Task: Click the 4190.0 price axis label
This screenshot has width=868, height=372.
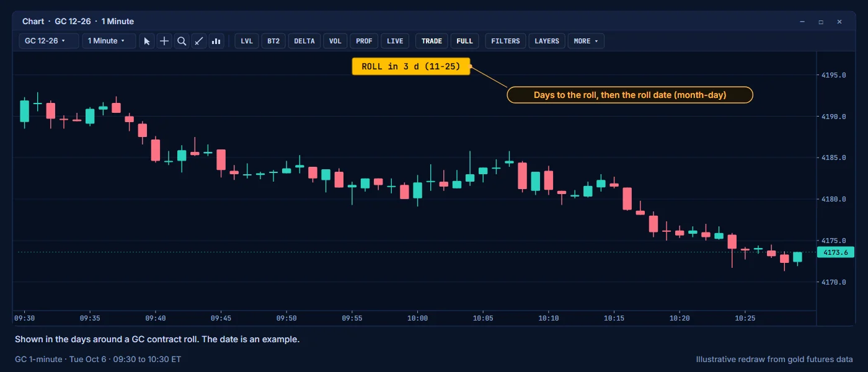Action: 834,117
